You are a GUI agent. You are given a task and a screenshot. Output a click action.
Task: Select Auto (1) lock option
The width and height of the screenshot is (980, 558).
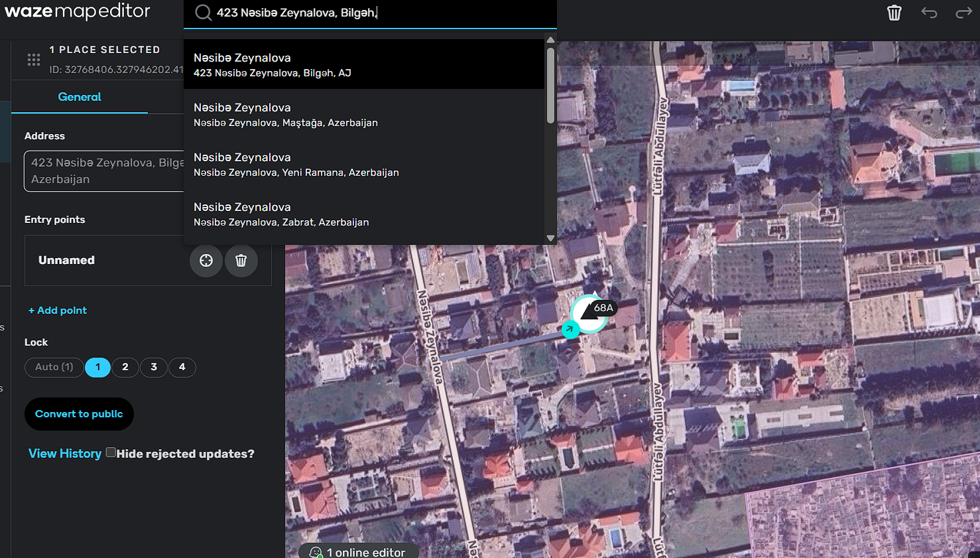click(x=54, y=367)
